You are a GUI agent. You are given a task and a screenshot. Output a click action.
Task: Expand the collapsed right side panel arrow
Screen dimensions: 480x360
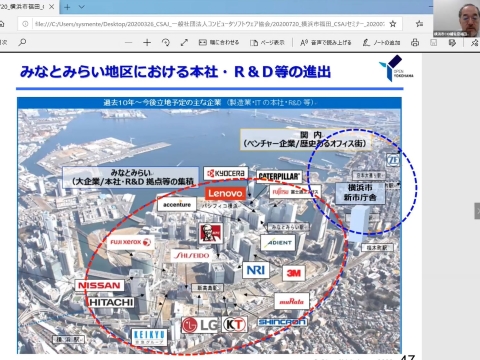pos(477,211)
